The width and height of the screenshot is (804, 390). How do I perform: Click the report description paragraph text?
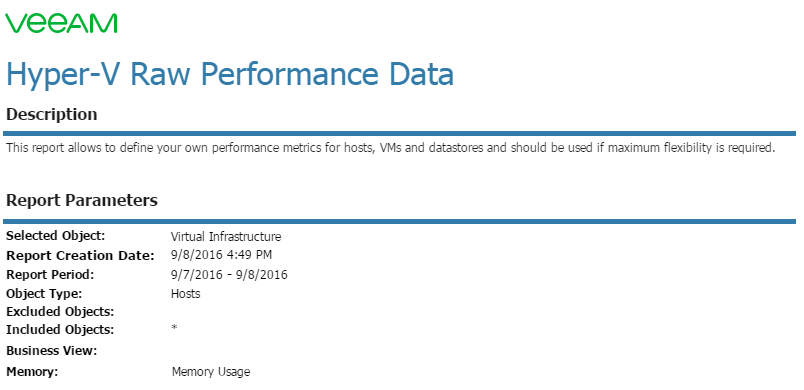[x=390, y=148]
